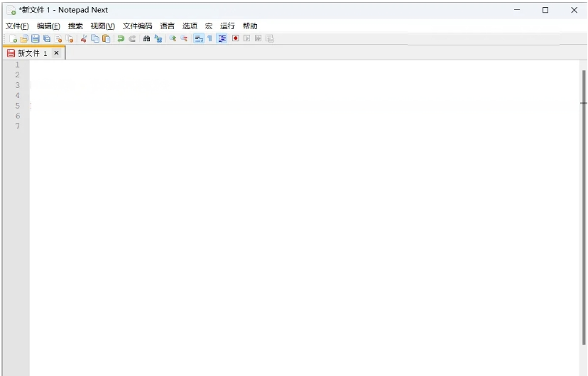Click the Copy toolbar icon
The width and height of the screenshot is (588, 376).
click(x=95, y=38)
